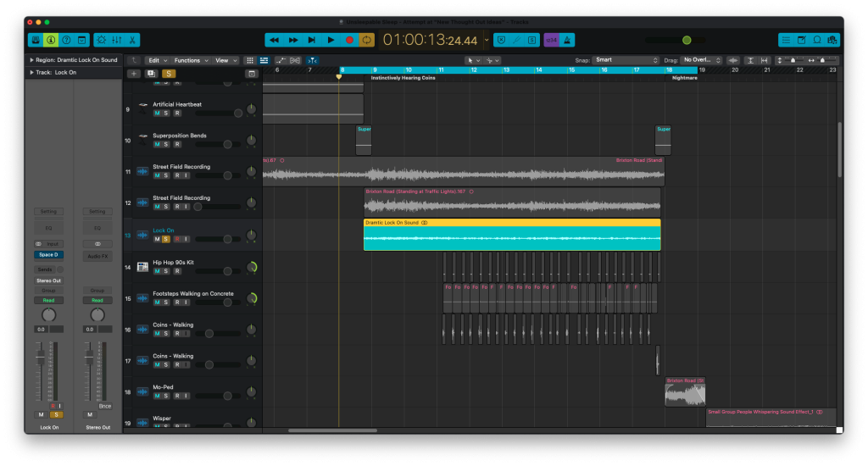Open the Loop Browser icon
The height and width of the screenshot is (466, 868).
click(x=817, y=40)
